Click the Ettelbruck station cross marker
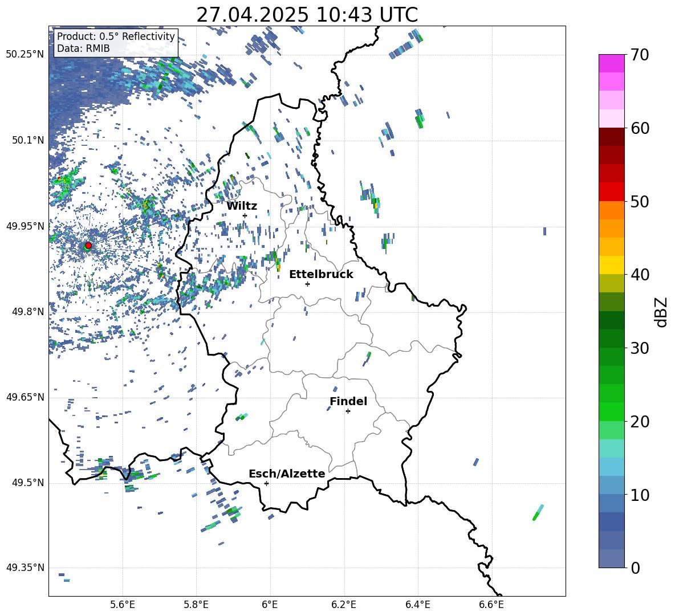The image size is (675, 616). coord(307,284)
